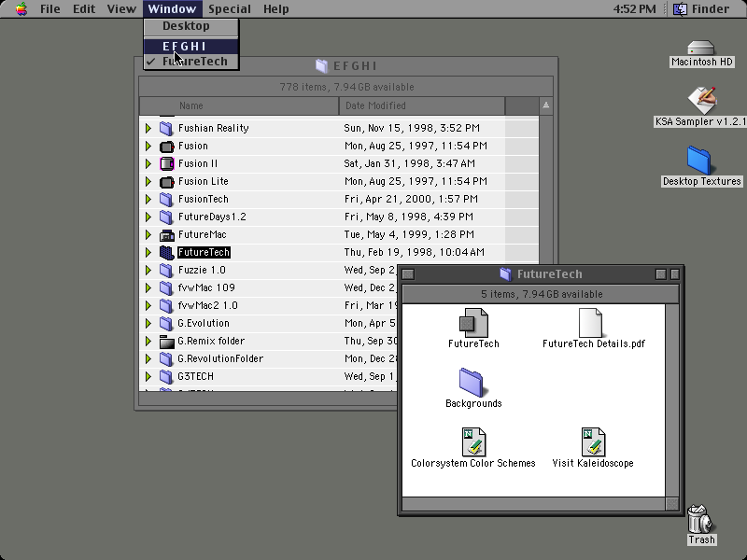Open the Apple menu icon
This screenshot has width=747, height=560.
point(21,9)
